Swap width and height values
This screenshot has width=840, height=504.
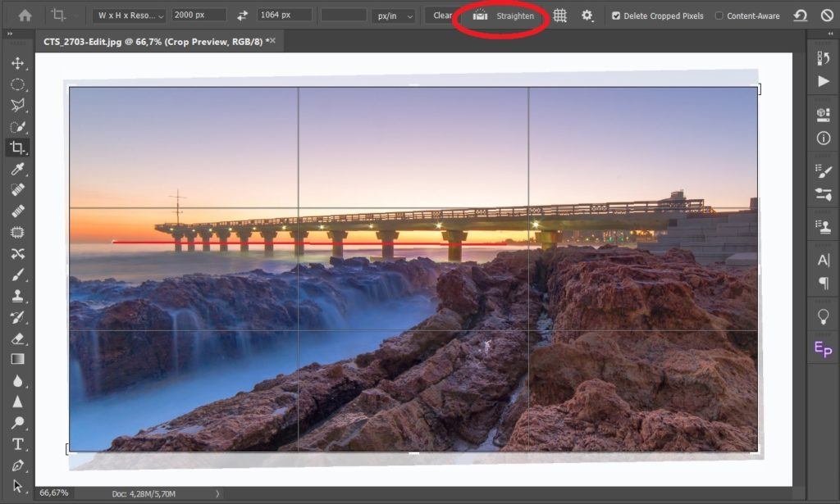pyautogui.click(x=242, y=16)
